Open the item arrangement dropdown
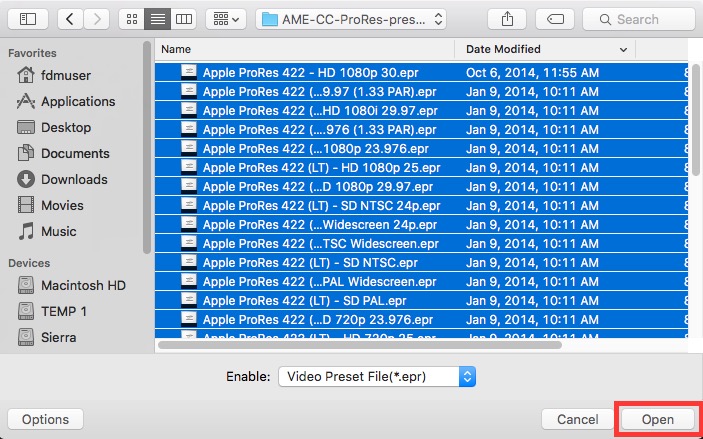The height and width of the screenshot is (439, 703). click(226, 19)
